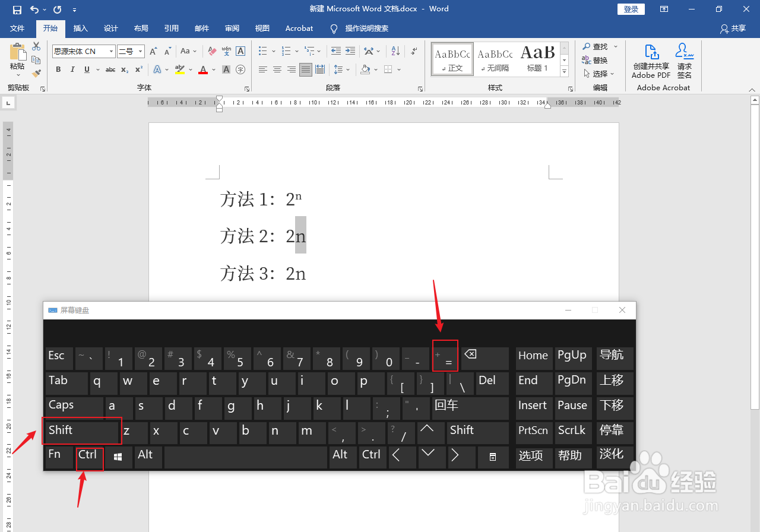Open highlight color dropdown arrow
The height and width of the screenshot is (532, 760).
click(x=191, y=69)
